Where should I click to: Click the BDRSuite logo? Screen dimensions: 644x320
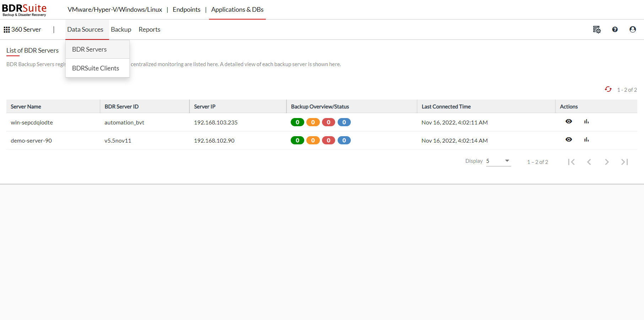click(24, 10)
